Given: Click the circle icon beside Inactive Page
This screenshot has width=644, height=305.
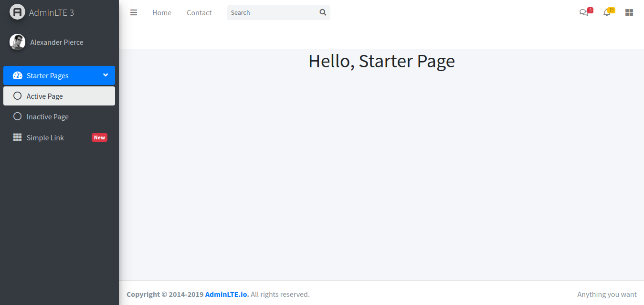Looking at the screenshot, I should [18, 116].
